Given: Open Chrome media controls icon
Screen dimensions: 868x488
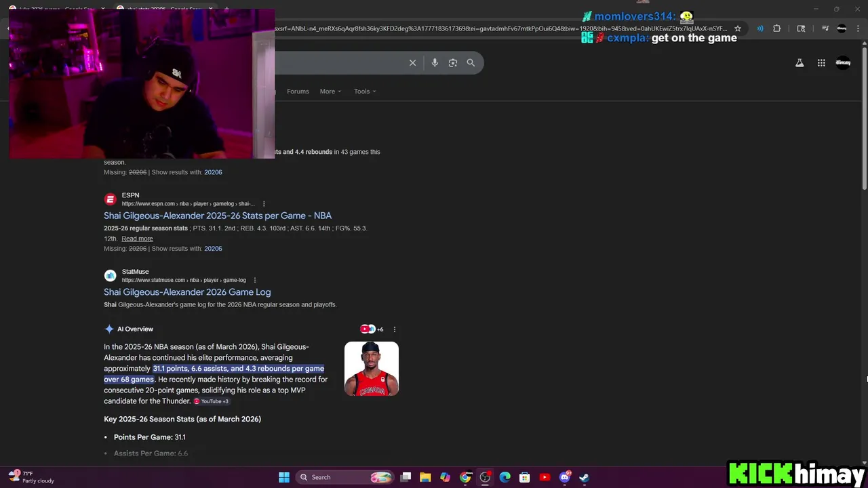Looking at the screenshot, I should pyautogui.click(x=825, y=28).
